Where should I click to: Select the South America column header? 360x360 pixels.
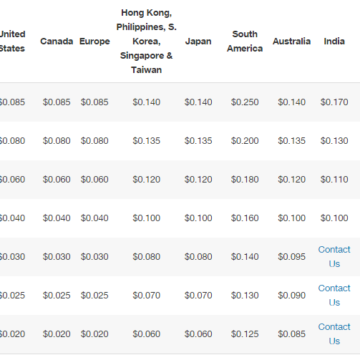(245, 41)
